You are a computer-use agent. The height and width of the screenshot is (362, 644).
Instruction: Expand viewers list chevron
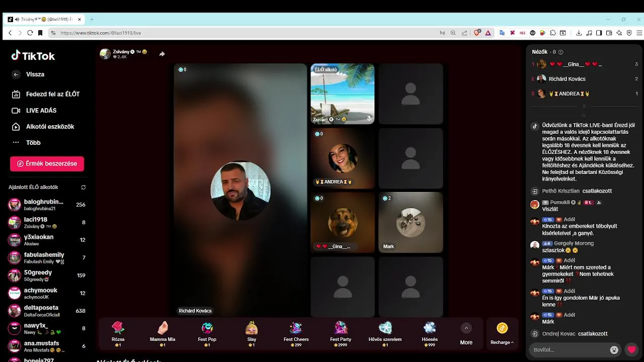(x=584, y=107)
